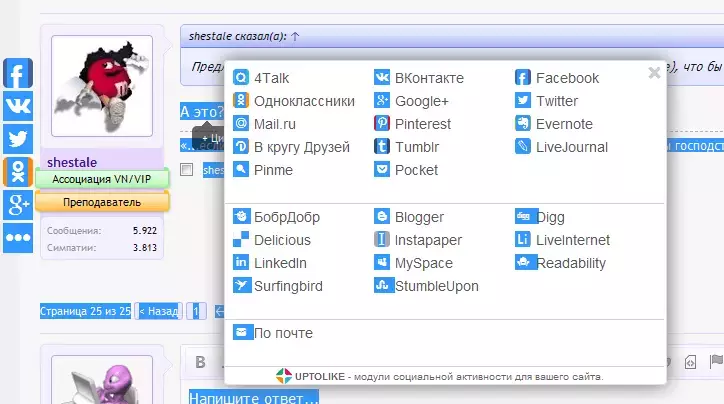Click shestale avatar image
The image size is (724, 404).
point(102,86)
